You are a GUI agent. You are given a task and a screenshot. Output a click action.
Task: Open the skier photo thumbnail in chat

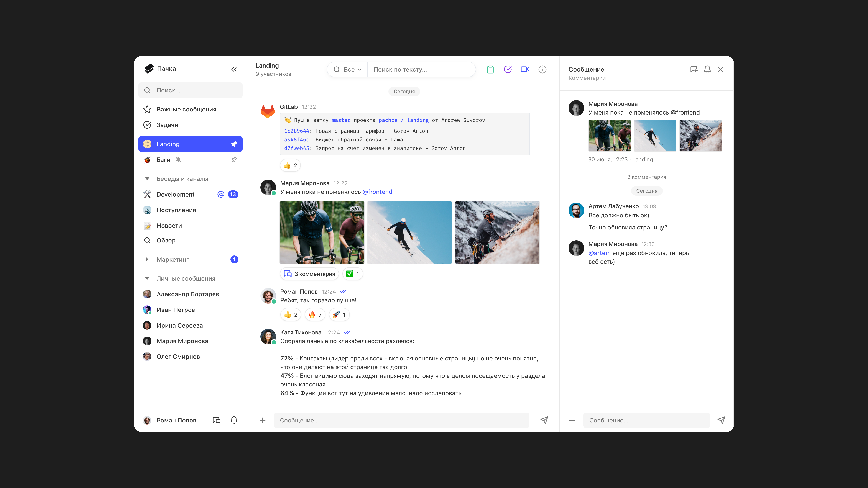(x=409, y=232)
